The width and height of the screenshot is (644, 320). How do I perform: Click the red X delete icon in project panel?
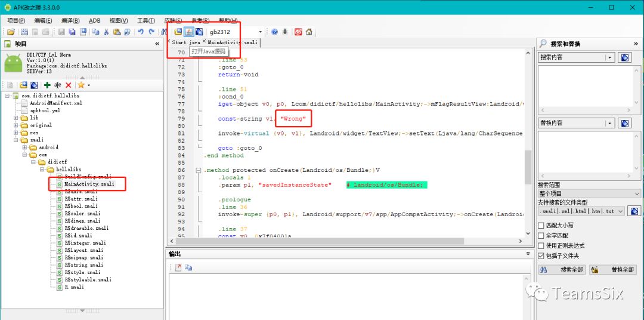click(69, 85)
